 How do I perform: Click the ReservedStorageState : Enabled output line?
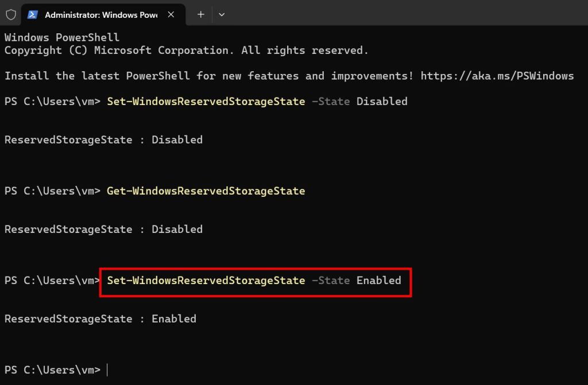100,319
